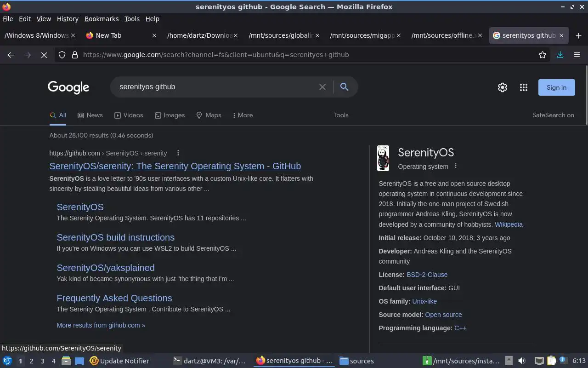This screenshot has width=588, height=368.
Task: Focus the Google search query field
Action: coord(216,87)
